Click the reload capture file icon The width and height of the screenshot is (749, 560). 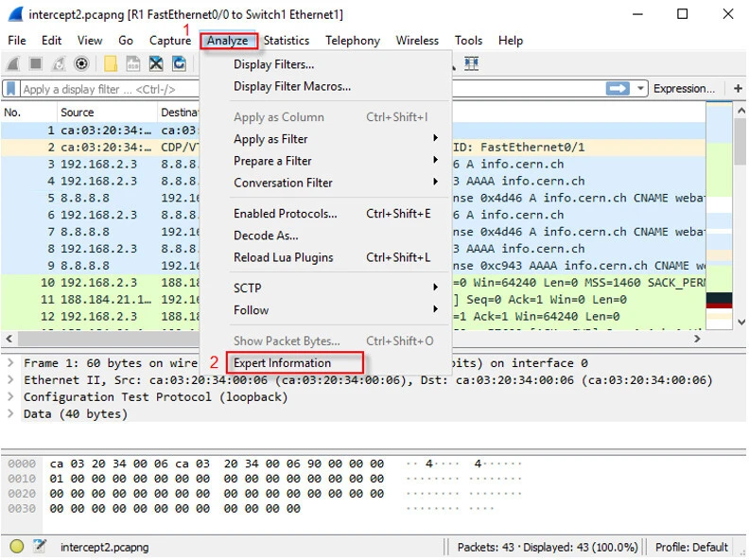(x=179, y=63)
